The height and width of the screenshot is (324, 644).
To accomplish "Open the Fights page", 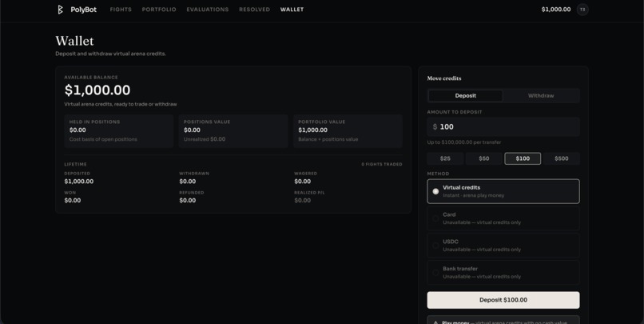I will click(121, 10).
